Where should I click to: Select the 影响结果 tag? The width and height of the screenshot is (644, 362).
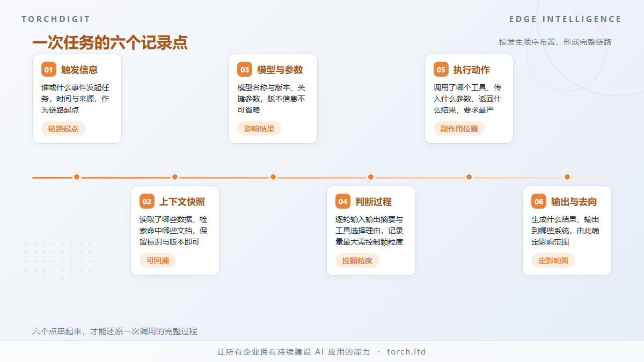point(259,129)
